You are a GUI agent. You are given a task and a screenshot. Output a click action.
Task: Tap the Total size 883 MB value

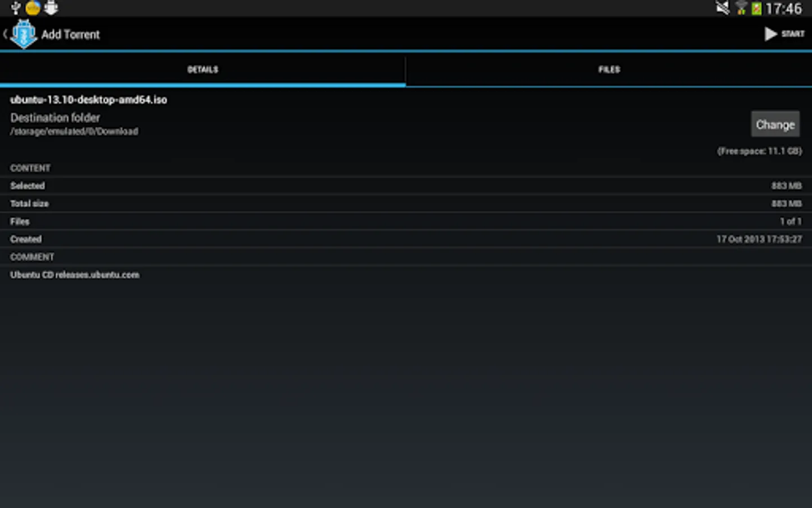pyautogui.click(x=786, y=204)
